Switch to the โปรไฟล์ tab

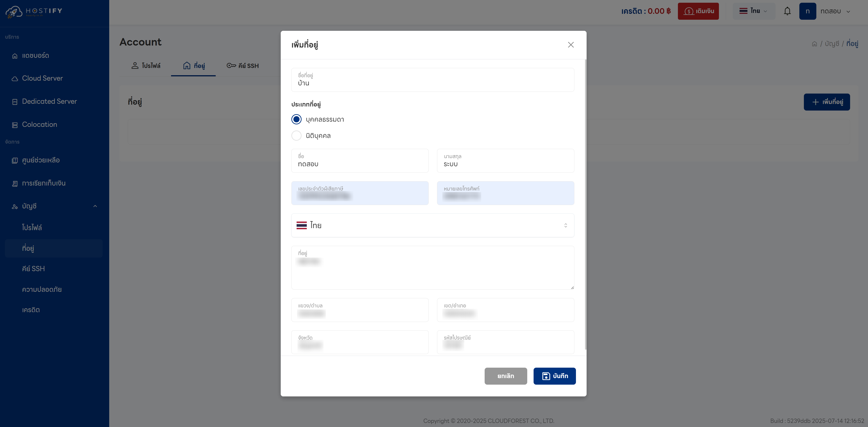point(146,66)
